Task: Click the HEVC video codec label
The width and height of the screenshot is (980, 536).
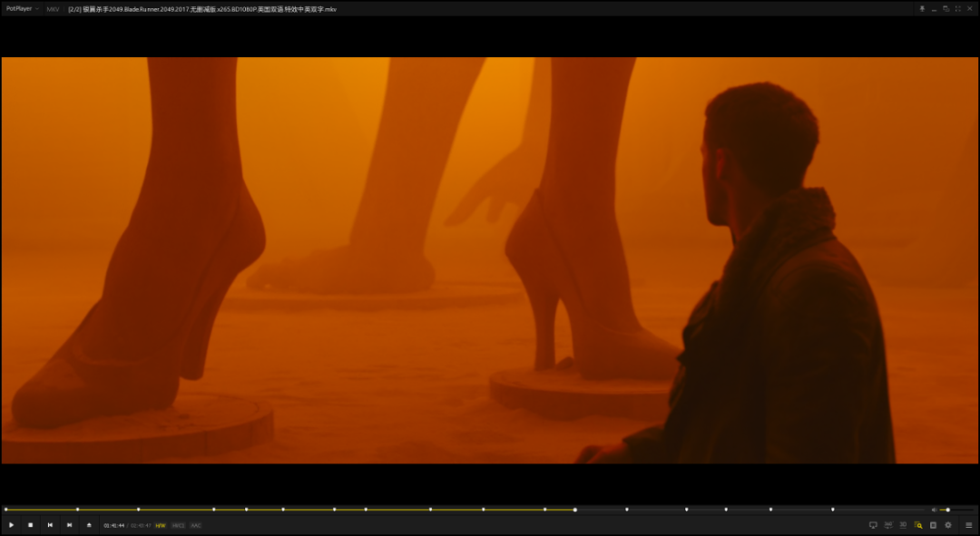Action: click(178, 525)
